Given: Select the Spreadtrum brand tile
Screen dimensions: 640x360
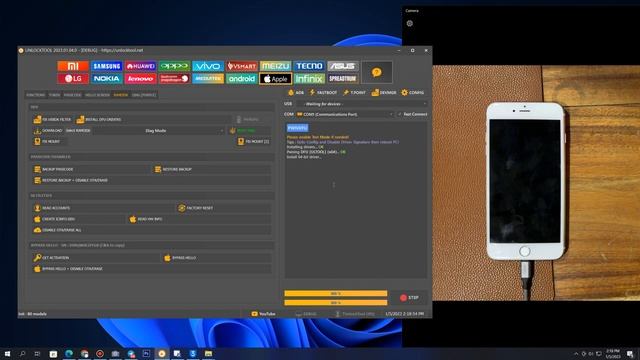Looking at the screenshot, I should pyautogui.click(x=343, y=78).
